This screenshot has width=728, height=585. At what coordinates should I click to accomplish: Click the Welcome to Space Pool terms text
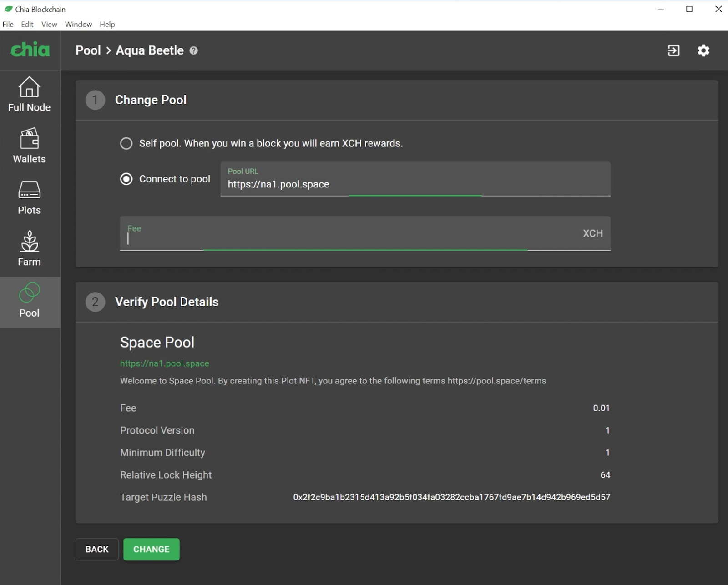[x=333, y=381]
